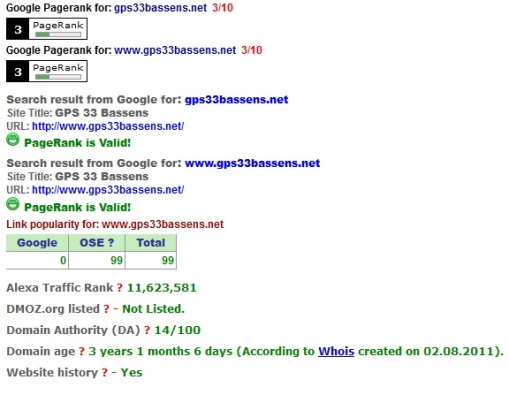This screenshot has height=395, width=509.
Task: Click the first green smiley beside PageRank is Valid
Action: pos(13,139)
